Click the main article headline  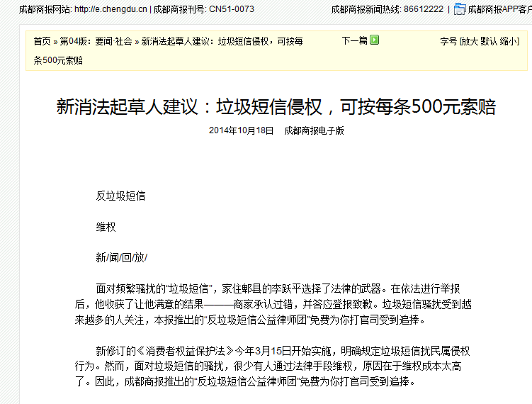point(276,107)
